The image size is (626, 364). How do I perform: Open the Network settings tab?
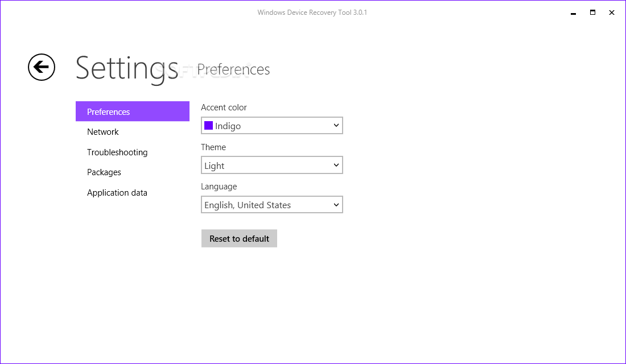click(103, 132)
